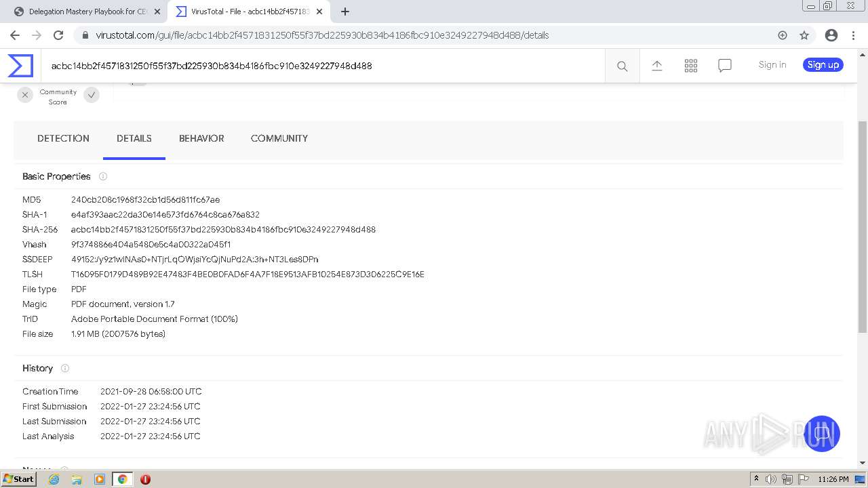Viewport: 868px width, 488px height.
Task: Click the Action Center flag tray icon
Action: tap(803, 479)
